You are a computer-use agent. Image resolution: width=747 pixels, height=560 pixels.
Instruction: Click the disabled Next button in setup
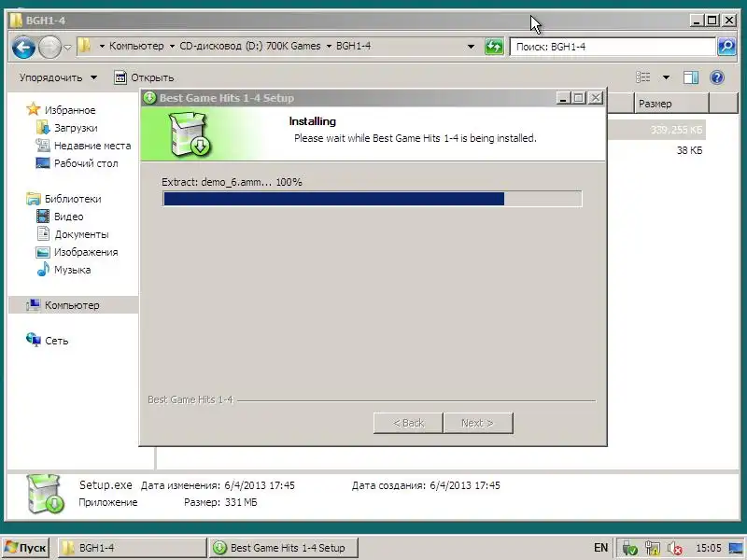(x=478, y=423)
